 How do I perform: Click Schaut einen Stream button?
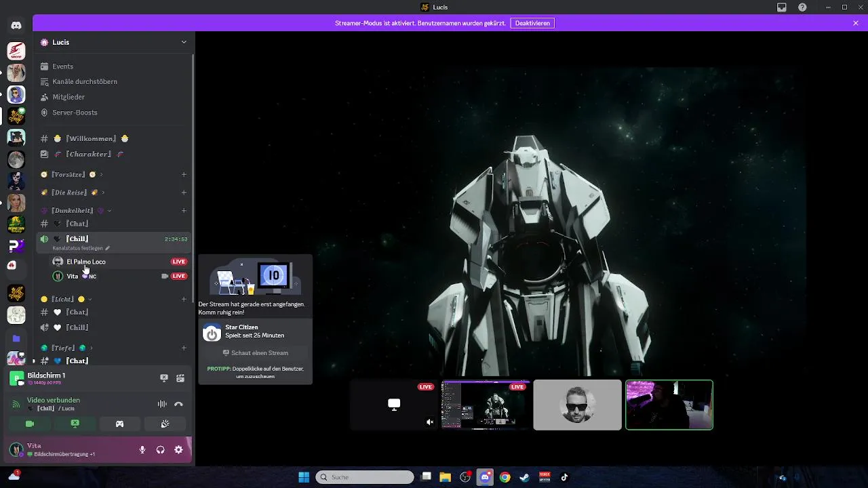pos(256,352)
